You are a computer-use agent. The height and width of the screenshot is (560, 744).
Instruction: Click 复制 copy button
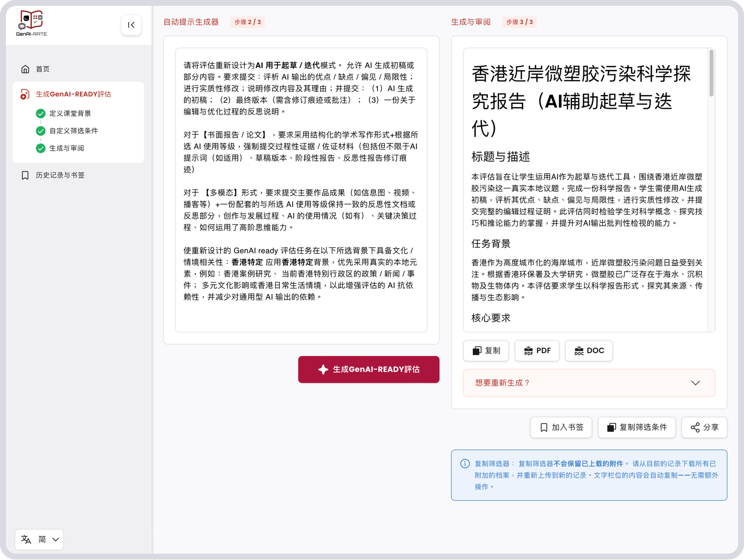tap(486, 350)
